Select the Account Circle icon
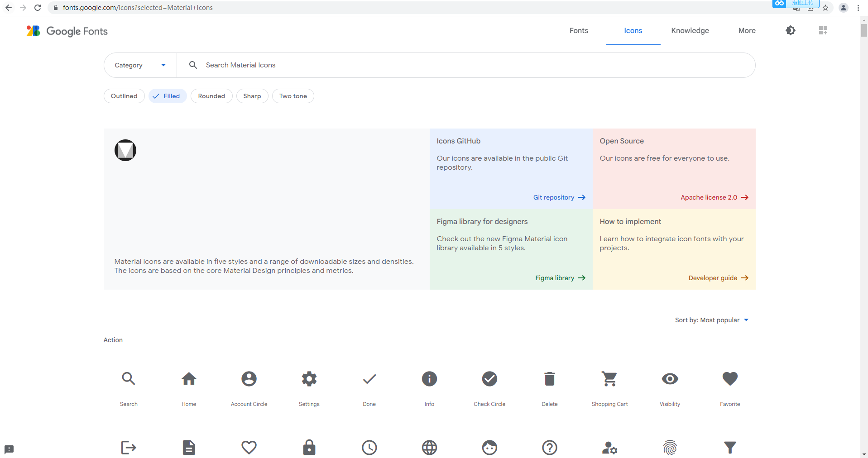The width and height of the screenshot is (868, 458). [x=249, y=378]
